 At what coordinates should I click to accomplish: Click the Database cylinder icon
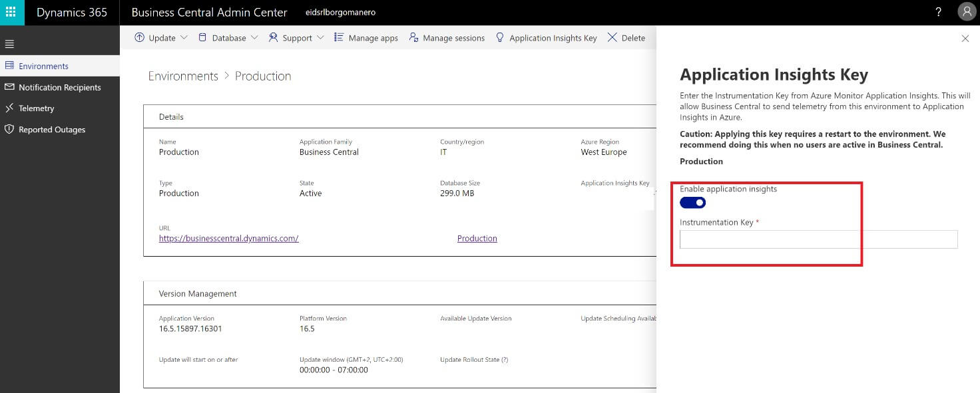(202, 38)
